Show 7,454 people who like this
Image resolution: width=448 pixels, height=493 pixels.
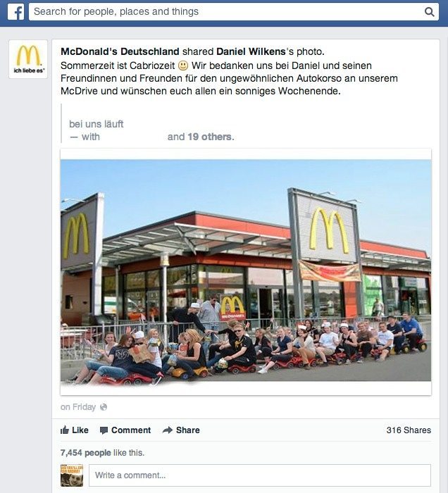(85, 452)
